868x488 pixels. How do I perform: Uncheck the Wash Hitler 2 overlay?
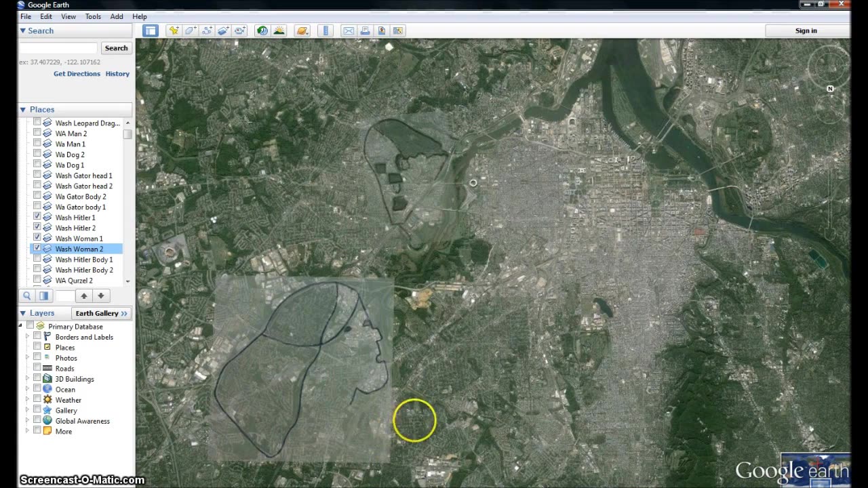tap(37, 228)
